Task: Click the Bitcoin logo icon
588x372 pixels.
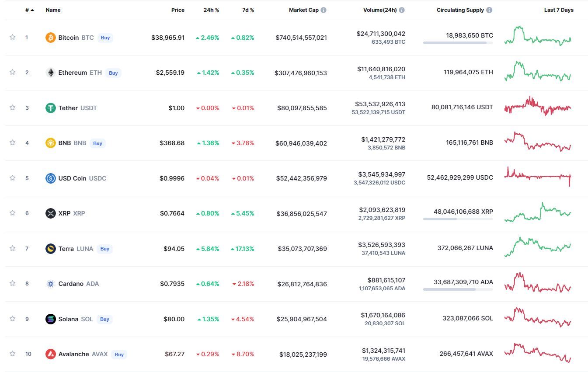Action: (x=51, y=38)
